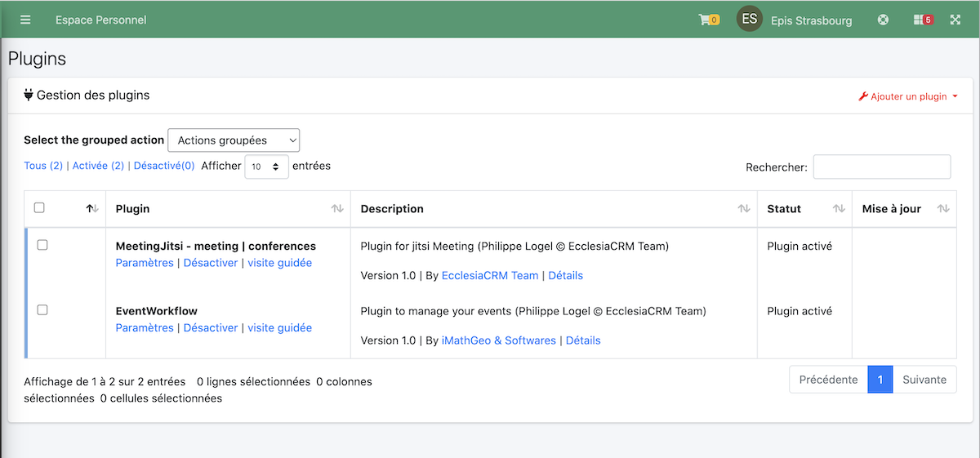Click the Plugin to manage your events description
This screenshot has height=458, width=980.
point(533,310)
